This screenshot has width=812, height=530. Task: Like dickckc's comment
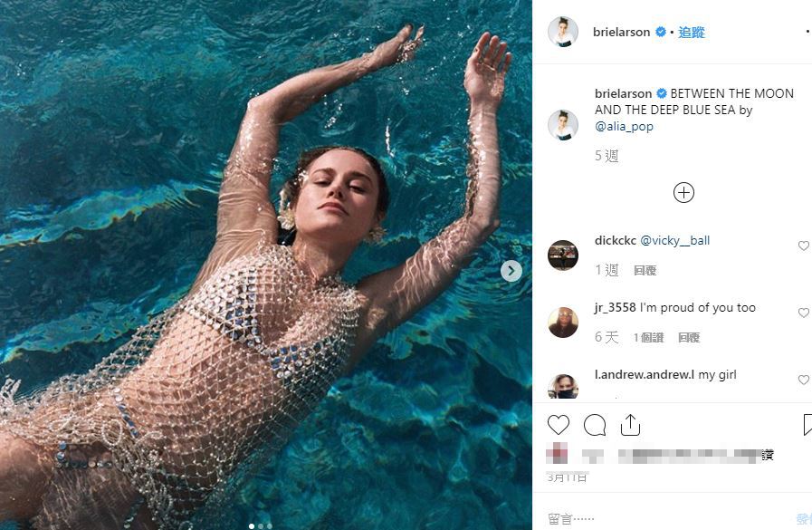(803, 246)
